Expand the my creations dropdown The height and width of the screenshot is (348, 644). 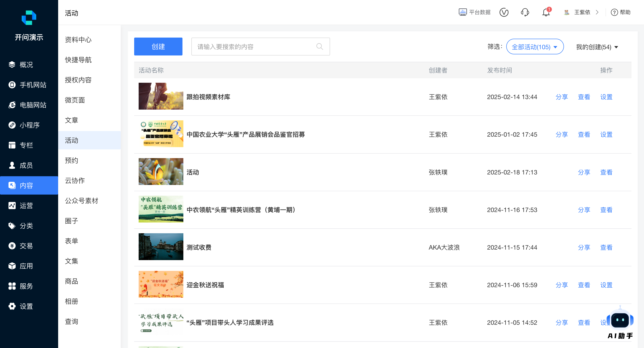coord(597,47)
